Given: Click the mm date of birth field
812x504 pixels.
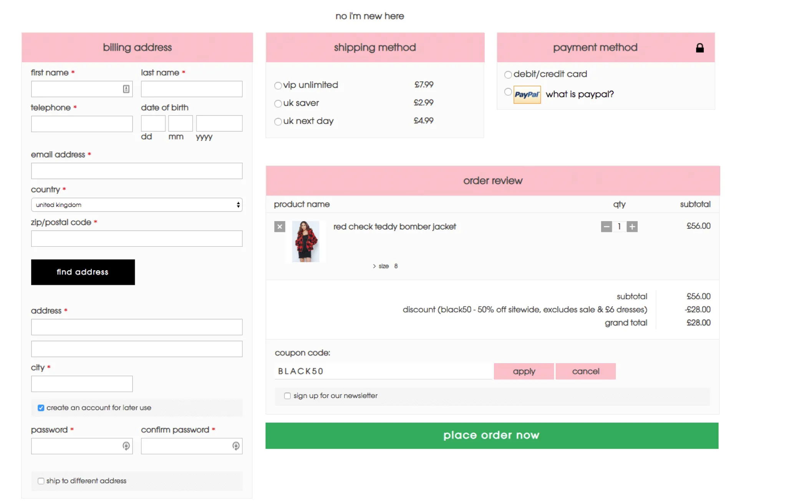Looking at the screenshot, I should 181,124.
